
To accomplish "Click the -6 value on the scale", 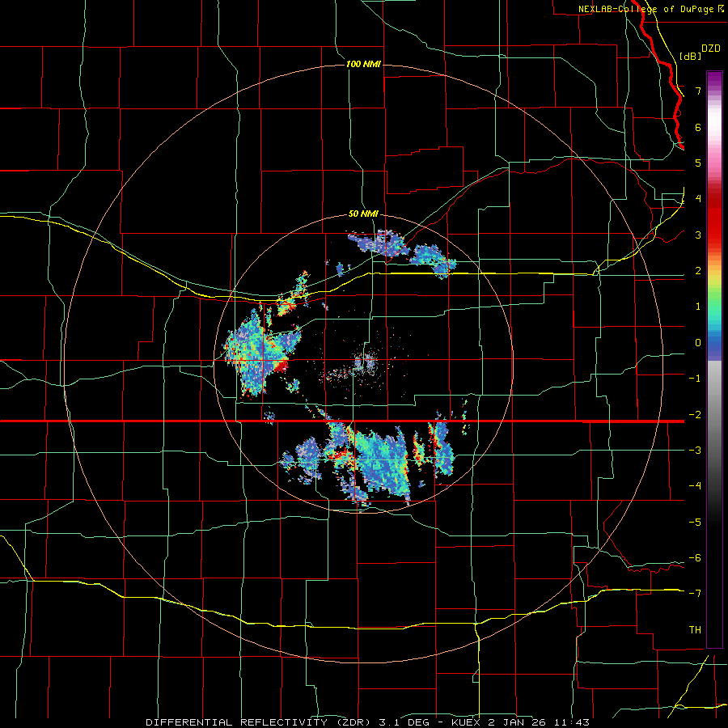I will pos(695,558).
